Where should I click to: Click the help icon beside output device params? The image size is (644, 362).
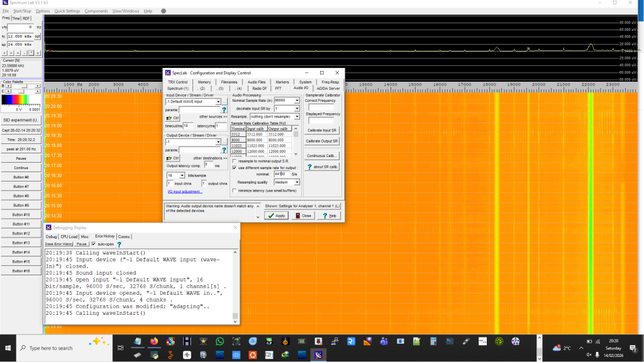(224, 150)
